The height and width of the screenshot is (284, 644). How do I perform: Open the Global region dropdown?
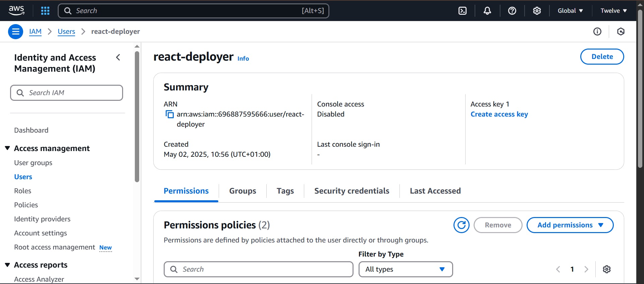570,11
